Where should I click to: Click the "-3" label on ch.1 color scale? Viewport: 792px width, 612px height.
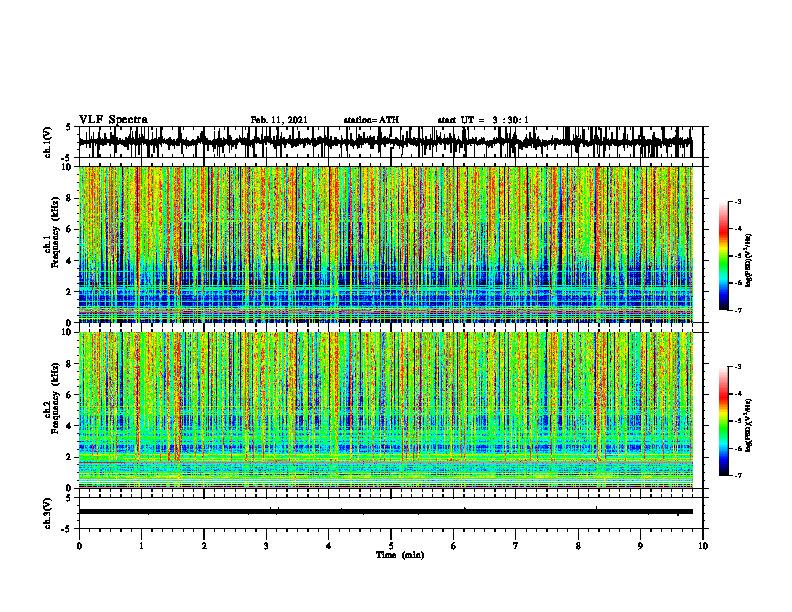coord(737,201)
